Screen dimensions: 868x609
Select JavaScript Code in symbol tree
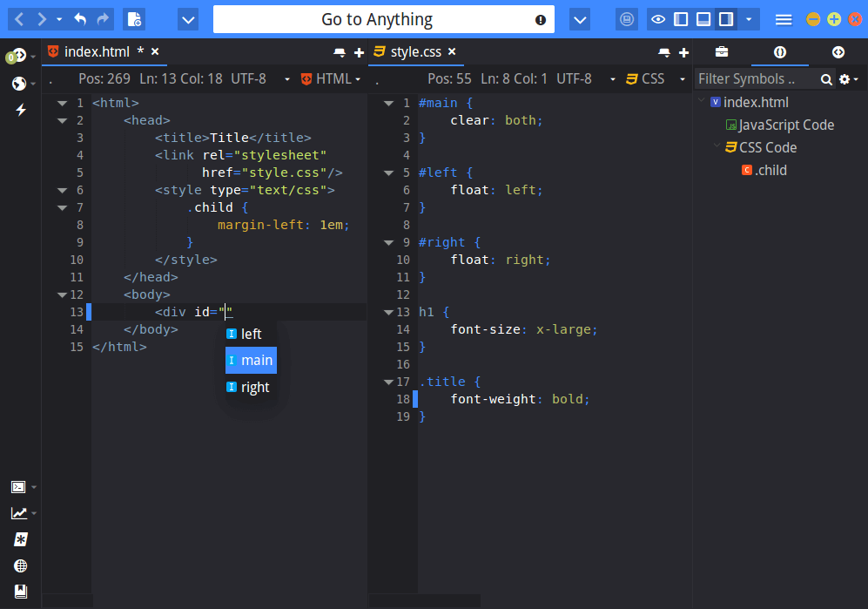point(780,125)
